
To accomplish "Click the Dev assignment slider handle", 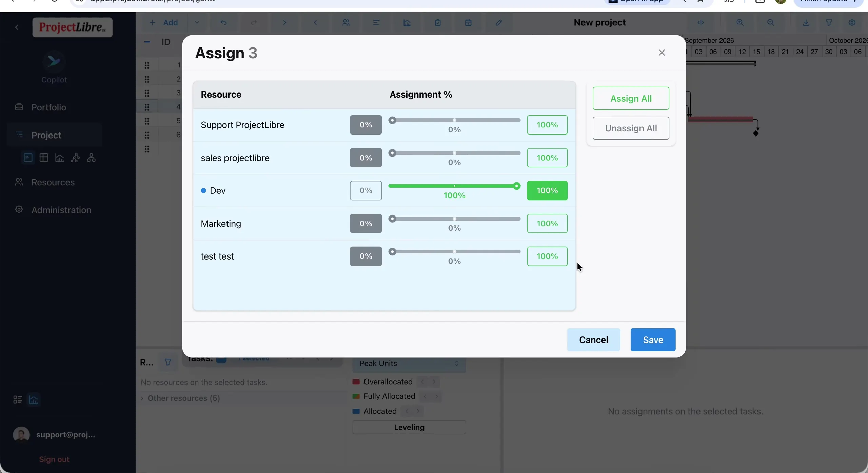I will pyautogui.click(x=516, y=186).
